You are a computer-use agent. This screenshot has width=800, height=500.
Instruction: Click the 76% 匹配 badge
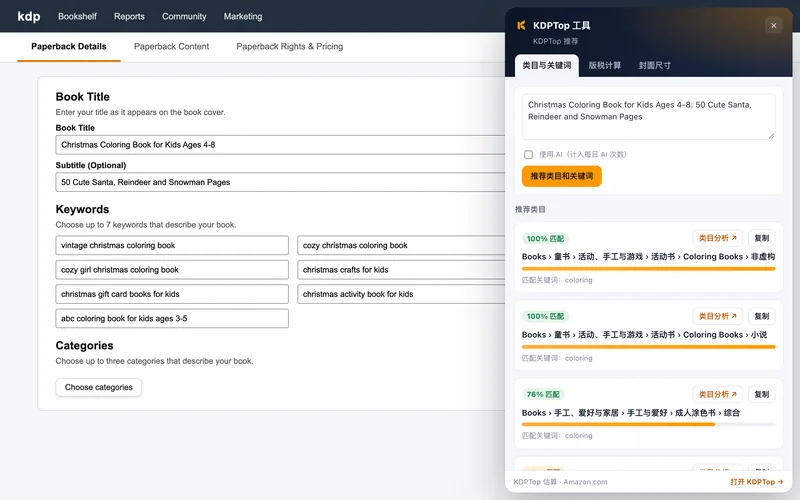coord(543,394)
